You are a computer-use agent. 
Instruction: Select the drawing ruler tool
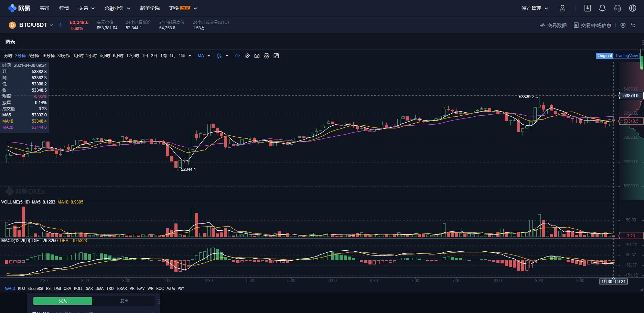[247, 56]
